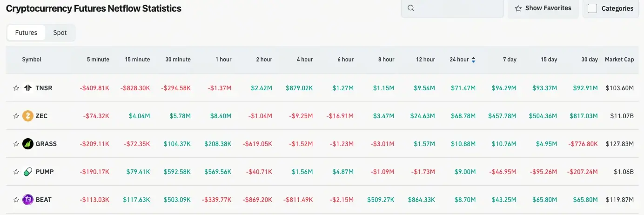Sort by the 6 hour column header
644x215 pixels.
[345, 60]
